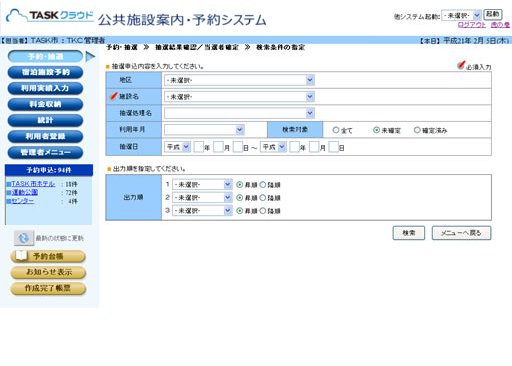Viewport: 512px width, 366px height.
Task: Open the 予約台帳 button
Action: tap(48, 256)
